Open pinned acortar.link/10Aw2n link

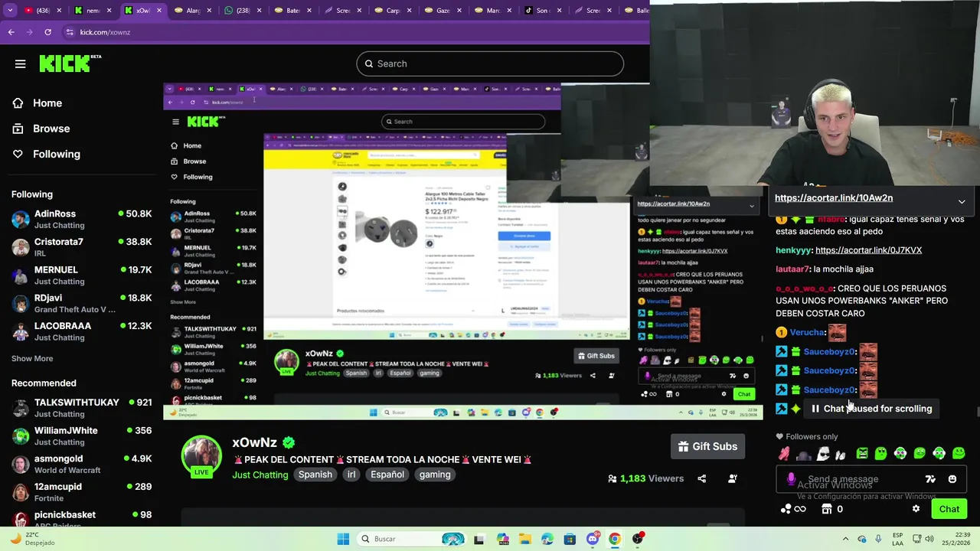[x=834, y=197]
